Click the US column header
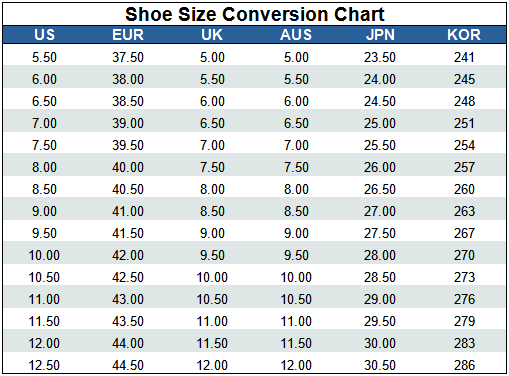Screen dimensions: 509x376 (x=44, y=35)
